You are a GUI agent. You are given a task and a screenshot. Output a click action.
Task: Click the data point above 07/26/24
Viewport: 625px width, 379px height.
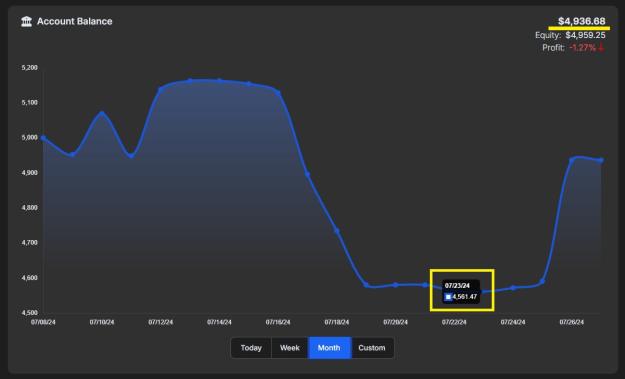pyautogui.click(x=572, y=160)
